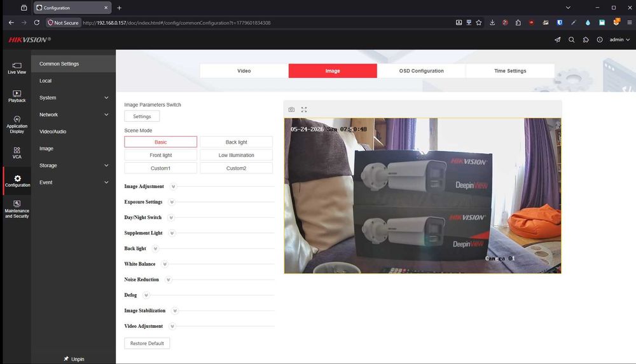Image resolution: width=636 pixels, height=364 pixels.
Task: Reload the page in the browser
Action: [x=36, y=23]
